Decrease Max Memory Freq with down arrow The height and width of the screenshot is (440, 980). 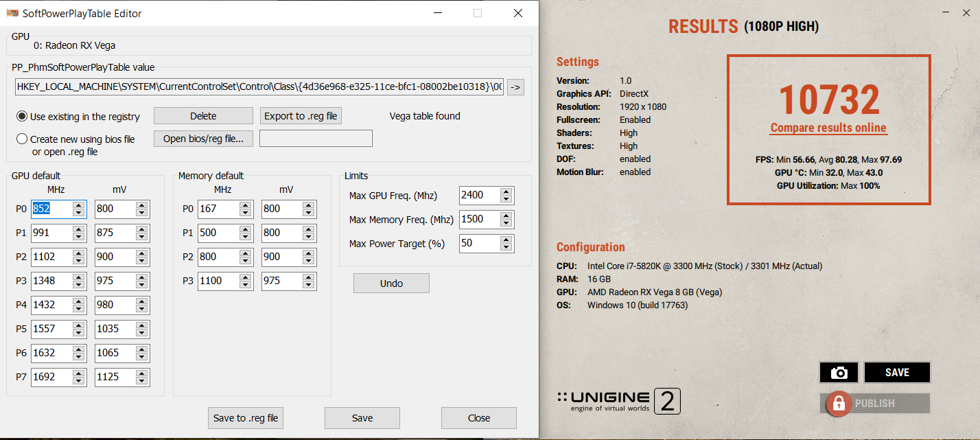coord(506,223)
